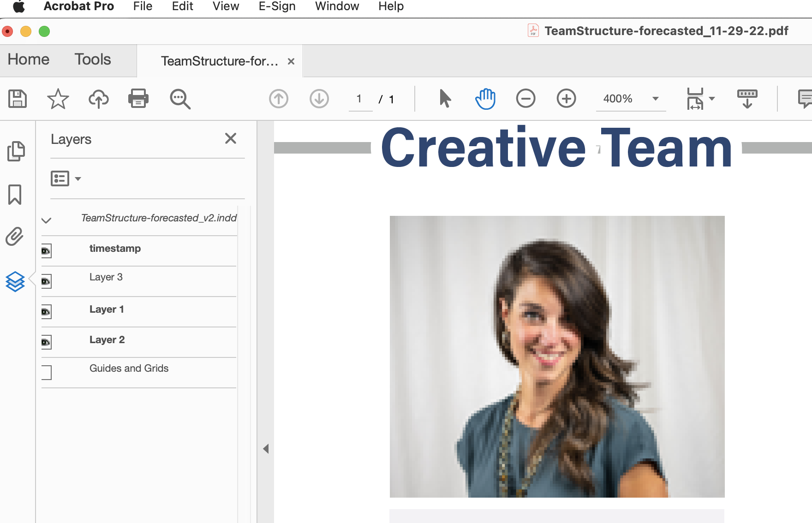Collapse the TeamStructure-forecasted_v2.indd layer tree

pyautogui.click(x=46, y=220)
